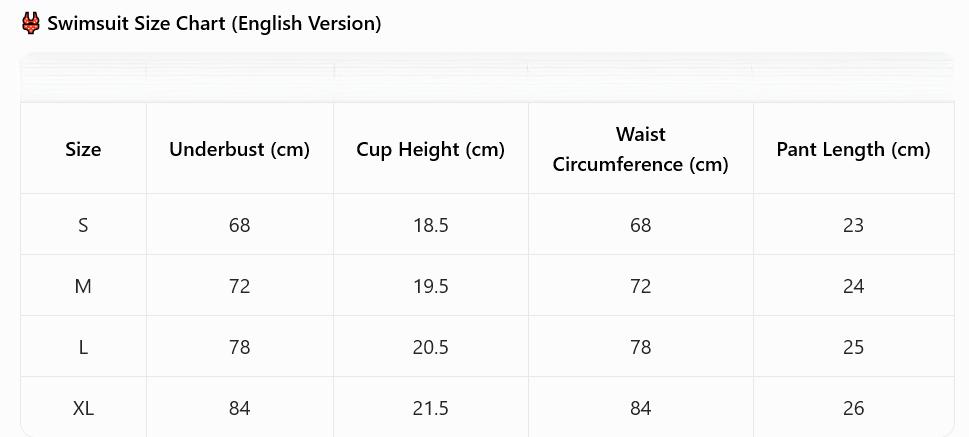Click the Swimsuit Size Chart heading text
This screenshot has height=437, width=969.
214,23
